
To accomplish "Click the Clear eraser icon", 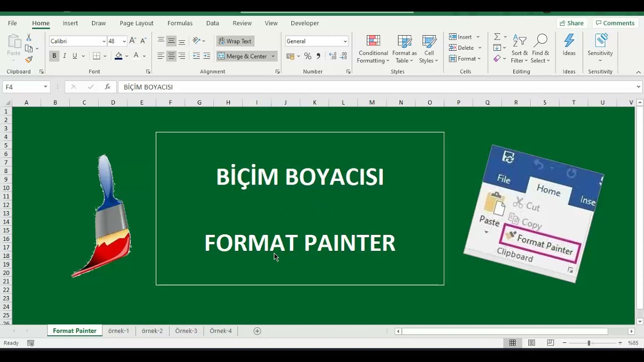I will click(497, 59).
